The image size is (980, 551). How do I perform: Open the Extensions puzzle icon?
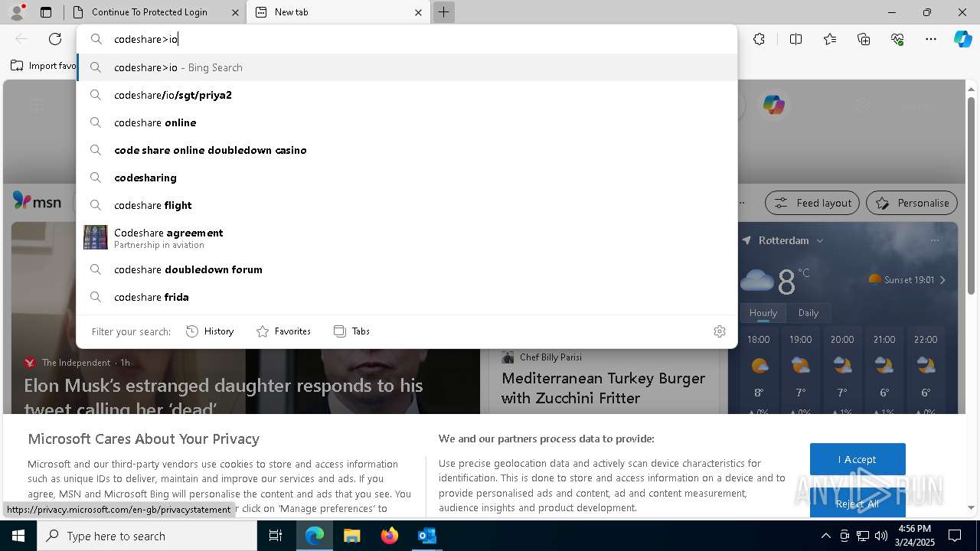(759, 39)
